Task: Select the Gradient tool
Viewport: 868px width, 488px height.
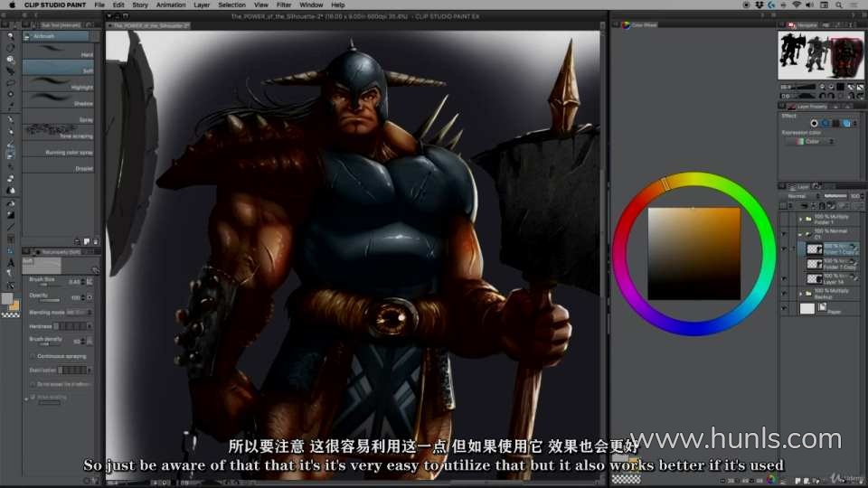Action: coord(10,215)
